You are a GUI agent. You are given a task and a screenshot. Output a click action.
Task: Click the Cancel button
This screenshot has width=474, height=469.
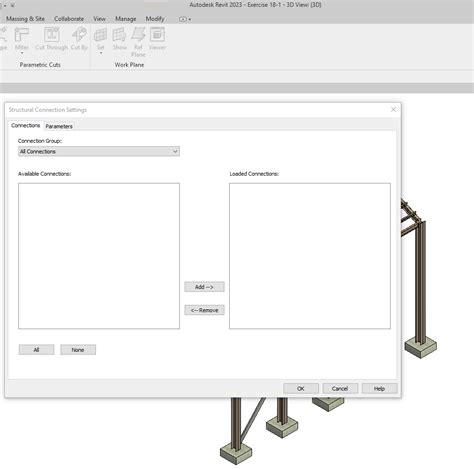pos(340,388)
